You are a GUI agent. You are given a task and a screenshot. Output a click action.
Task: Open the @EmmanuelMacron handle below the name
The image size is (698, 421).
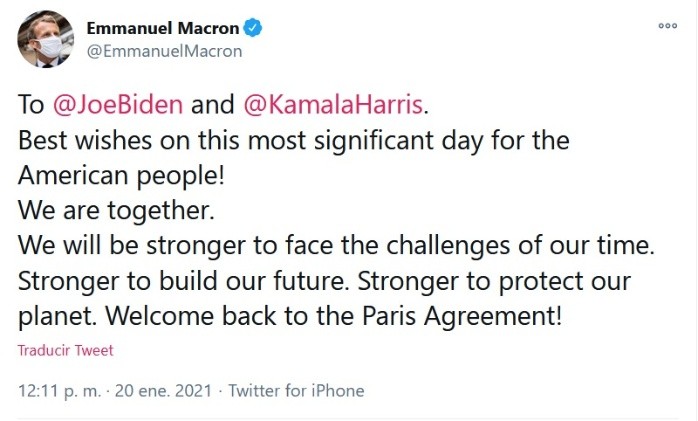[164, 50]
